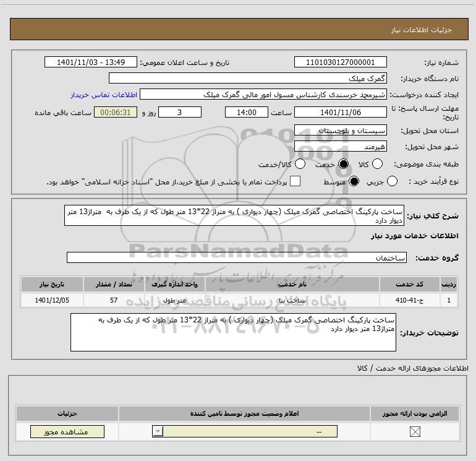Screen dimensions: 476x461
Task: Select the کالا/خدمت radio button
Action: point(300,164)
